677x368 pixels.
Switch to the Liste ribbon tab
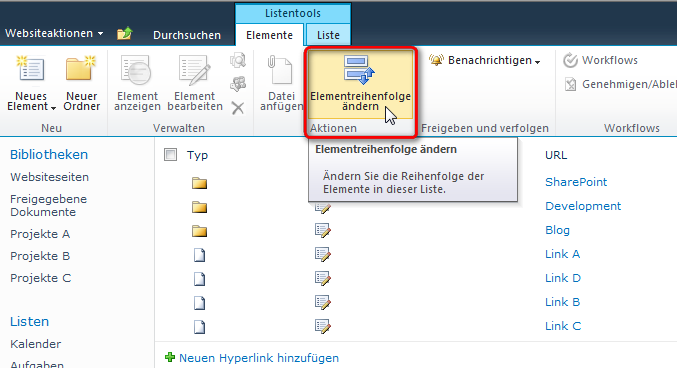point(328,35)
